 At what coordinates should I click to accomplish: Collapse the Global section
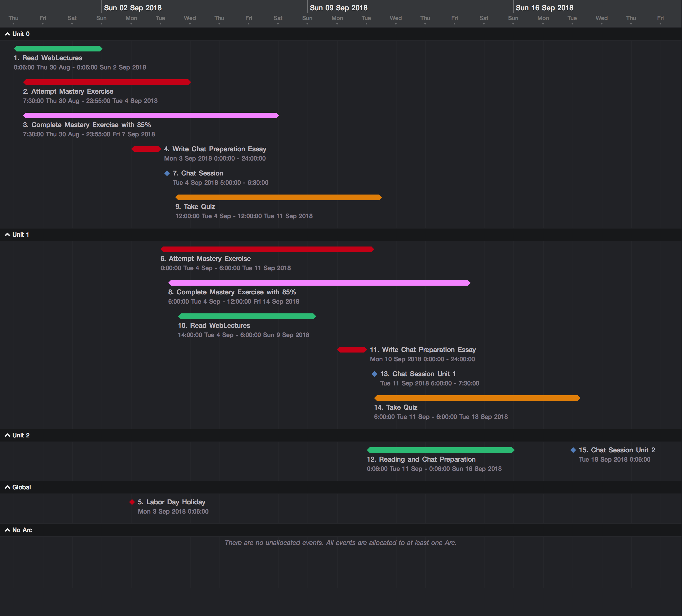click(x=7, y=487)
